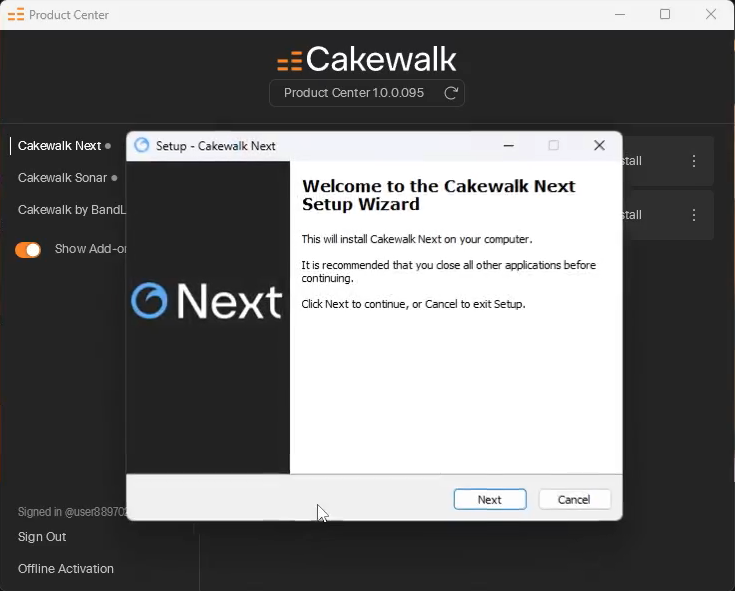Click Sign Out link
Screen dimensions: 735x591
42,537
